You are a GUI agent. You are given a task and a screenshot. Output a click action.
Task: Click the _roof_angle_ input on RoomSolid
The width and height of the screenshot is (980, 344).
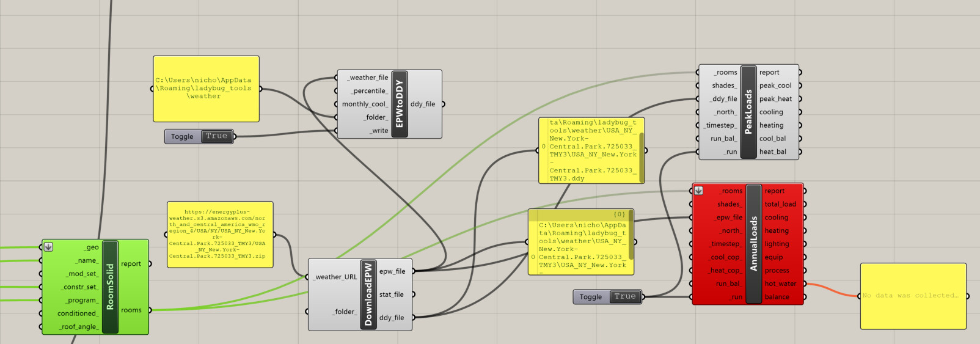tap(79, 327)
